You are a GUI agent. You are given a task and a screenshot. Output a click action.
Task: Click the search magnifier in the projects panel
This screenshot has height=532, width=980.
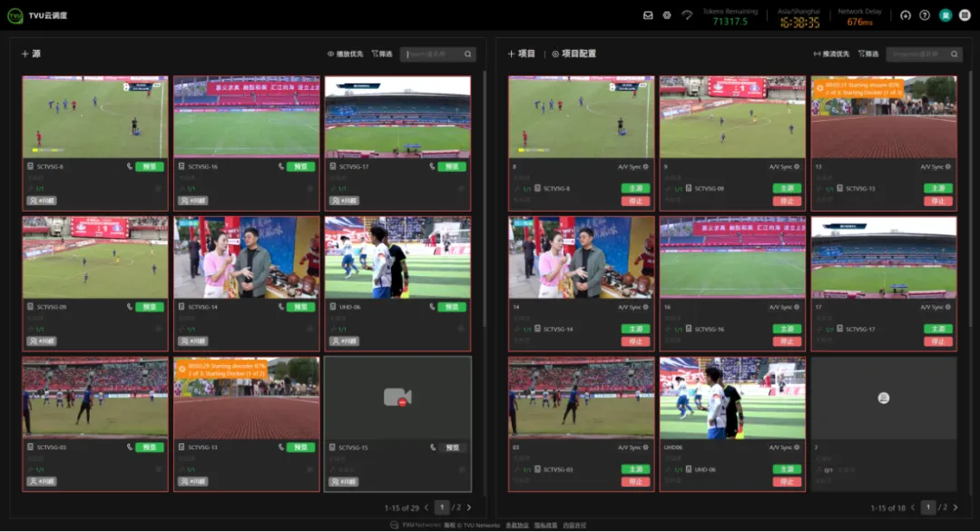pos(955,54)
